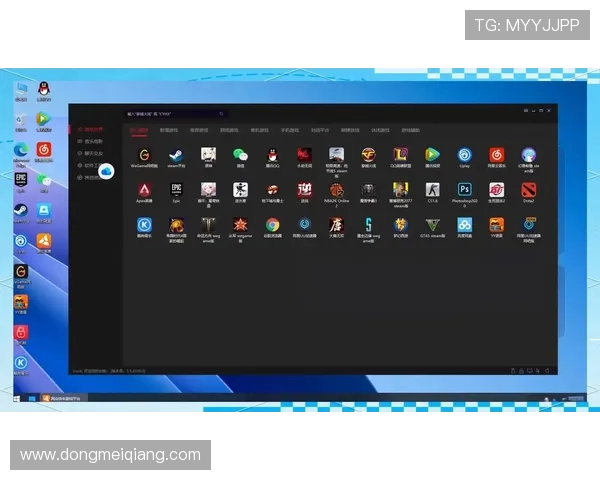The image size is (600, 480).
Task: Select the first highlighted category tab
Action: click(139, 130)
